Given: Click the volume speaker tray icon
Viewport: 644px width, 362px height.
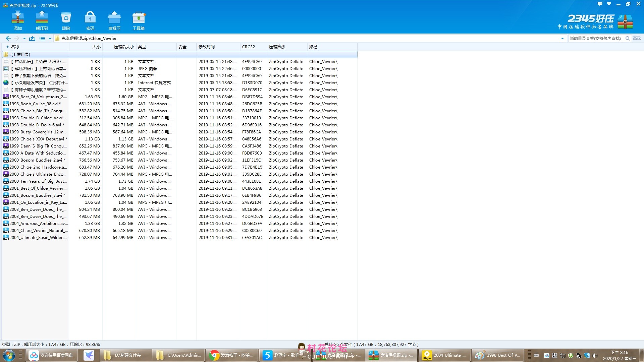Looking at the screenshot, I should [x=595, y=356].
